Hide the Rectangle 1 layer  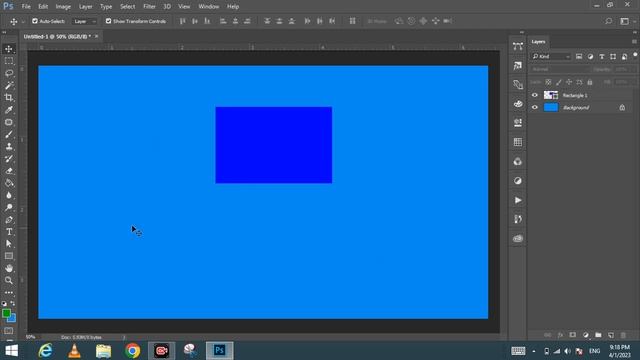(x=535, y=95)
